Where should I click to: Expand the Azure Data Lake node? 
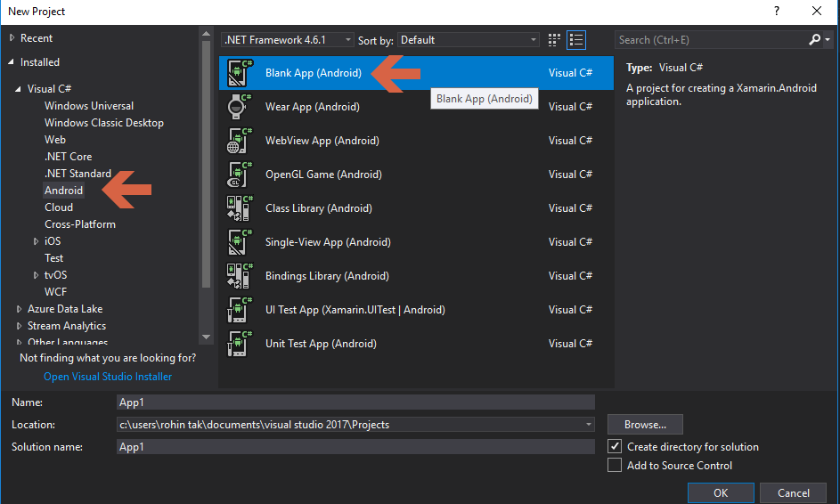pyautogui.click(x=19, y=309)
